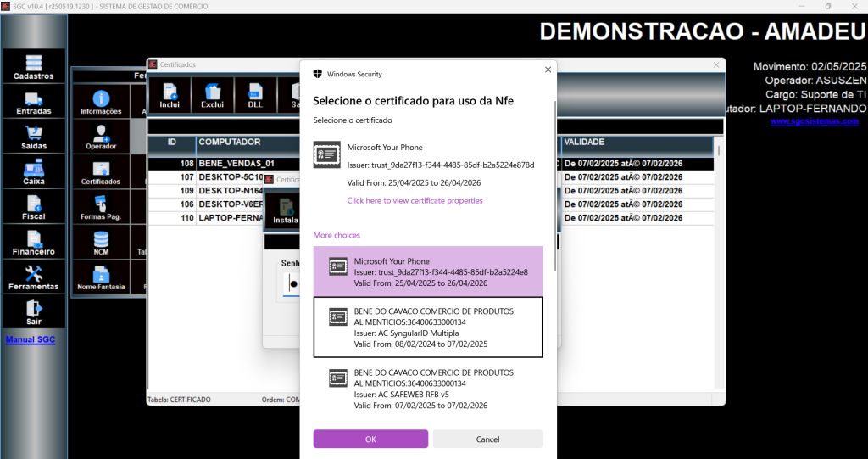This screenshot has height=459, width=868.
Task: Select the AC SyngularID Multipla certificate
Action: coord(428,327)
